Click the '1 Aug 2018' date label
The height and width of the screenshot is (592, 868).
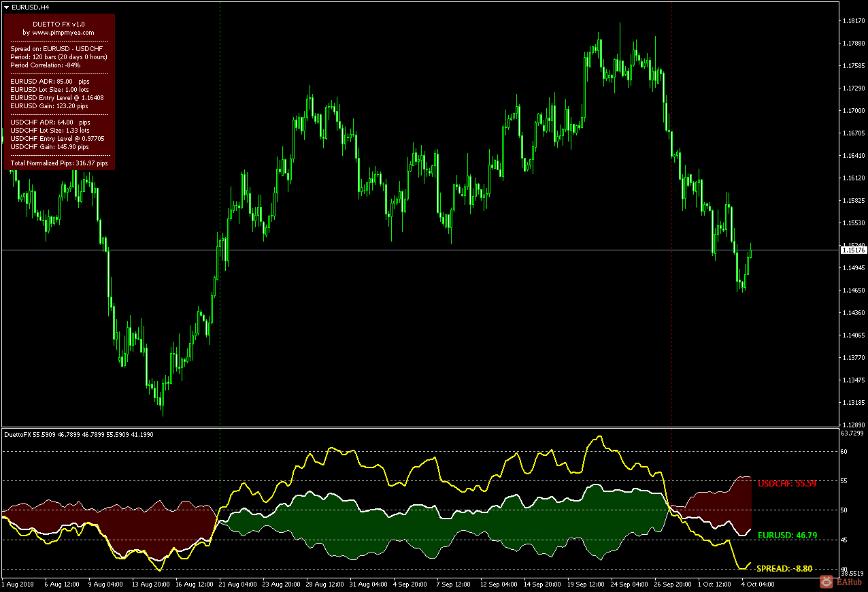pos(18,584)
